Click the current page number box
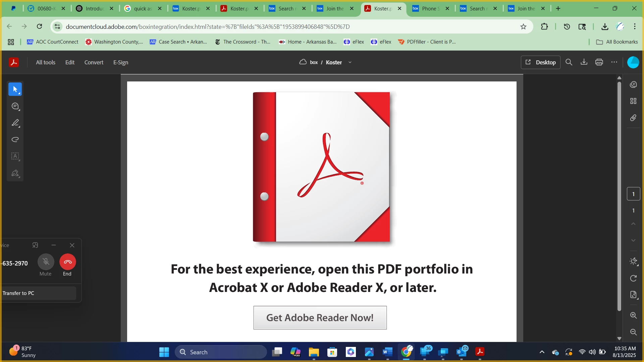 (x=633, y=194)
